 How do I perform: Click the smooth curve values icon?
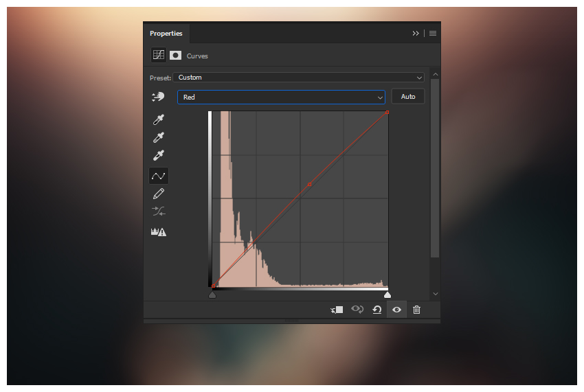159,211
